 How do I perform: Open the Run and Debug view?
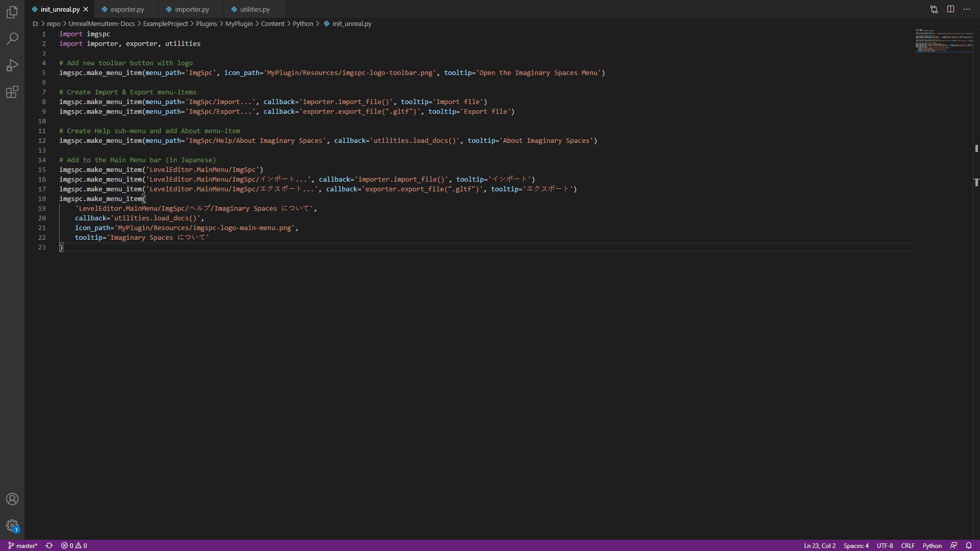(12, 65)
